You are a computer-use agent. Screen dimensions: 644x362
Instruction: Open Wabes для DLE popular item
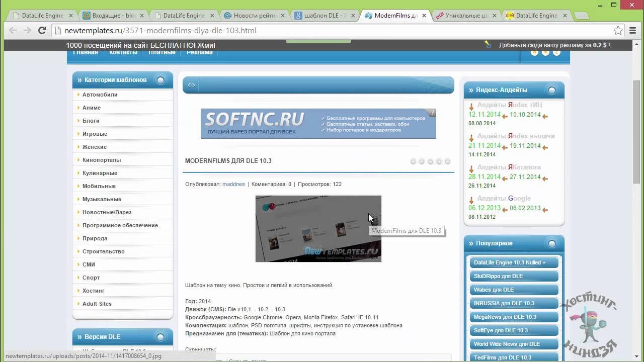(514, 290)
